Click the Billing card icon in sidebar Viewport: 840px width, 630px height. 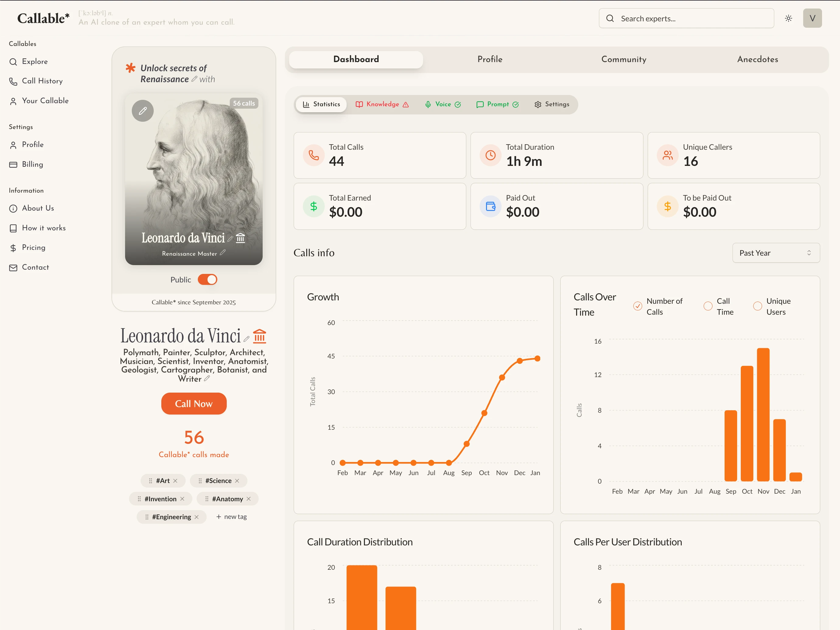click(13, 164)
